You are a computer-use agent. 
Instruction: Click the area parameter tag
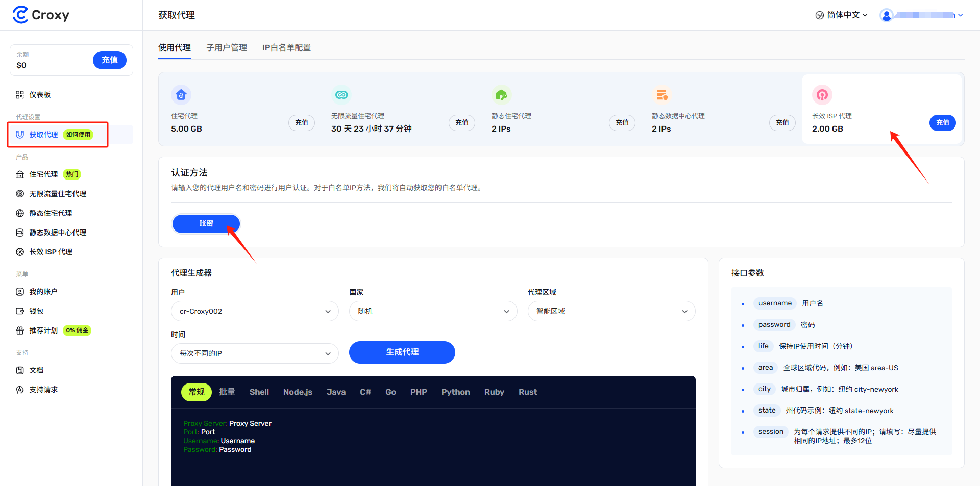tap(765, 368)
